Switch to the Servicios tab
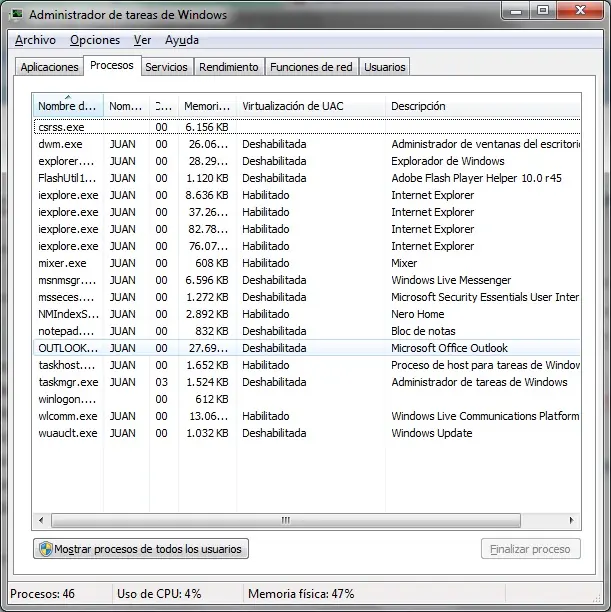The width and height of the screenshot is (611, 612). pos(166,67)
